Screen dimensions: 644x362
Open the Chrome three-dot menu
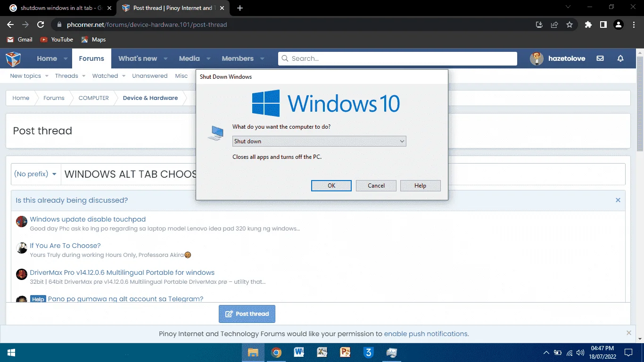click(633, 25)
